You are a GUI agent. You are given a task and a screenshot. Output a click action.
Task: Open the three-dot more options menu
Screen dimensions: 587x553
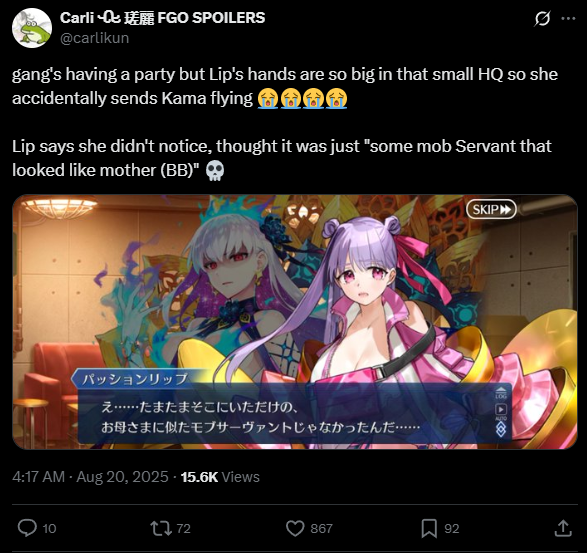coord(568,18)
